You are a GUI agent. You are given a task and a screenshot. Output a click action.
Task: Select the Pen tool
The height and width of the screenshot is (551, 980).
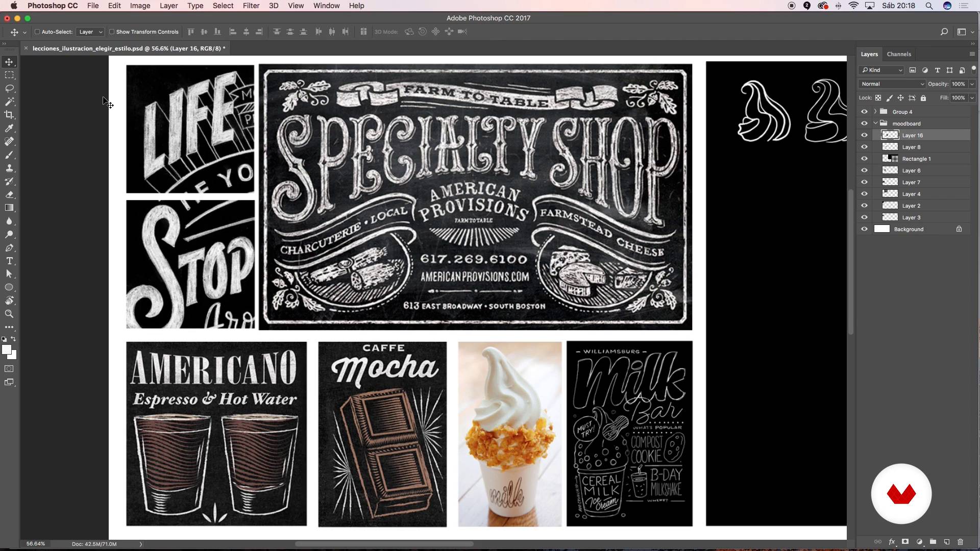(x=9, y=247)
